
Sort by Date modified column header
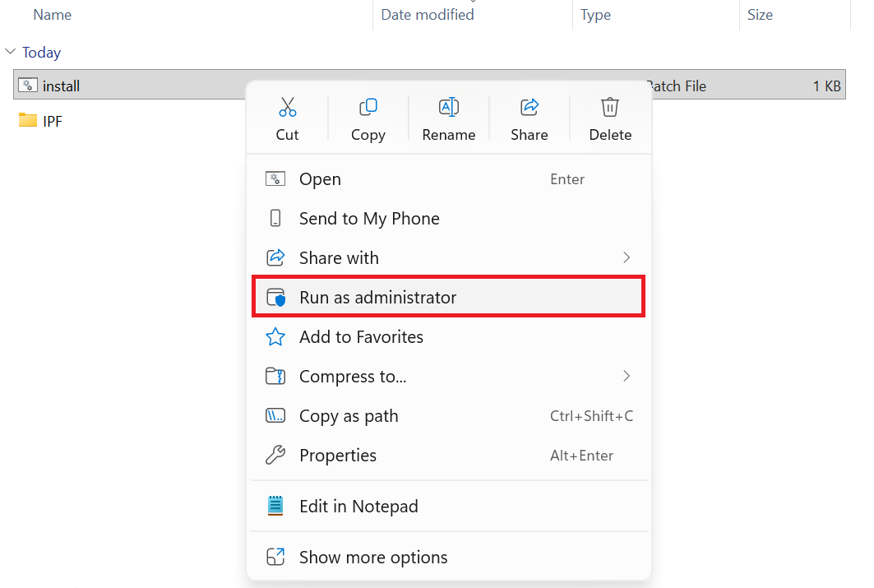428,15
